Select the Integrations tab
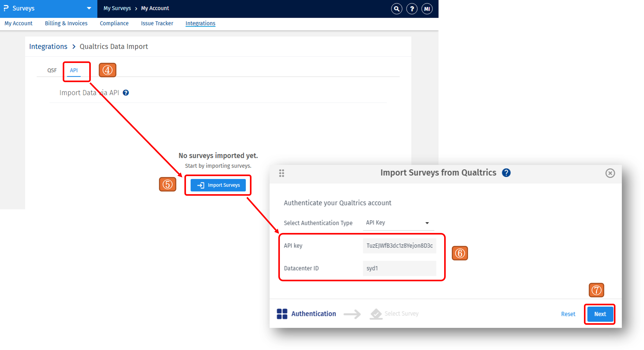Screen dimensions: 644x350 click(x=200, y=23)
